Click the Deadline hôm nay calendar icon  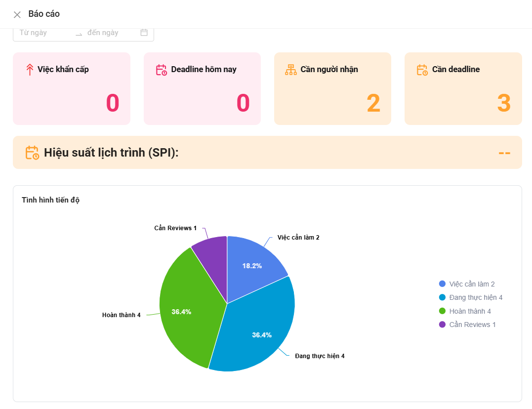[161, 70]
